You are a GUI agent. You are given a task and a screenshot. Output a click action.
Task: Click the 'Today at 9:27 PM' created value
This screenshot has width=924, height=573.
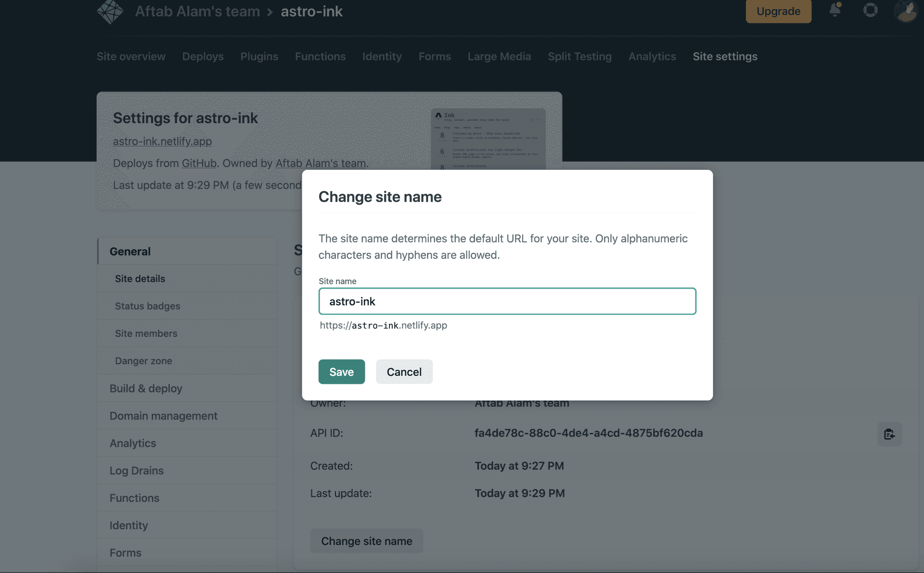(x=519, y=466)
